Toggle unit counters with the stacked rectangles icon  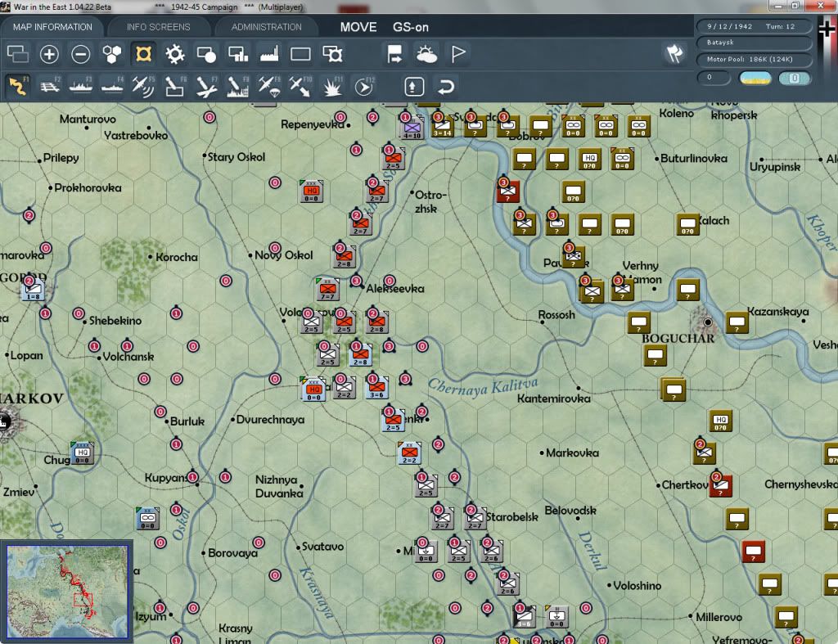(18, 54)
